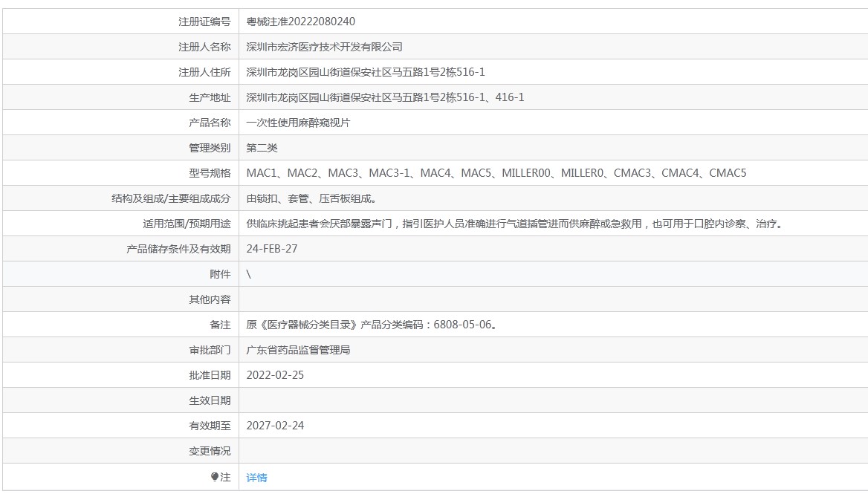Screen dimensions: 868x494
Task: Click the 变更情况 label
Action: pyautogui.click(x=210, y=452)
